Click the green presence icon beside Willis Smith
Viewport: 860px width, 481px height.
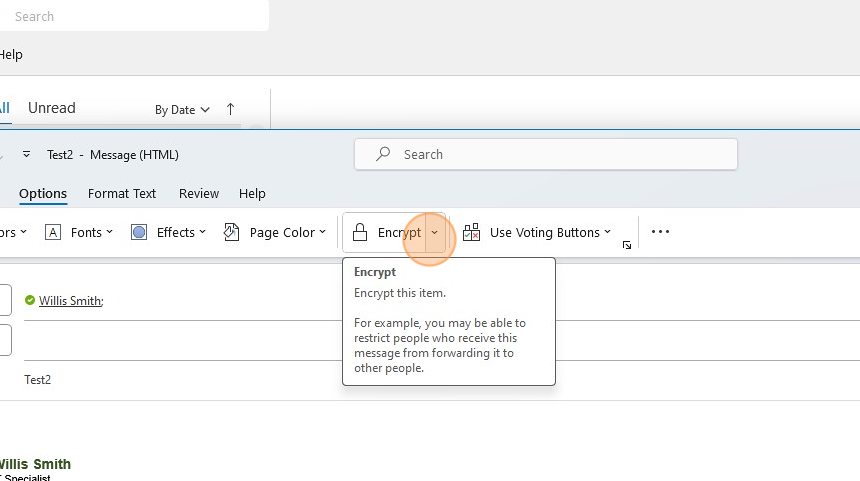coord(30,300)
